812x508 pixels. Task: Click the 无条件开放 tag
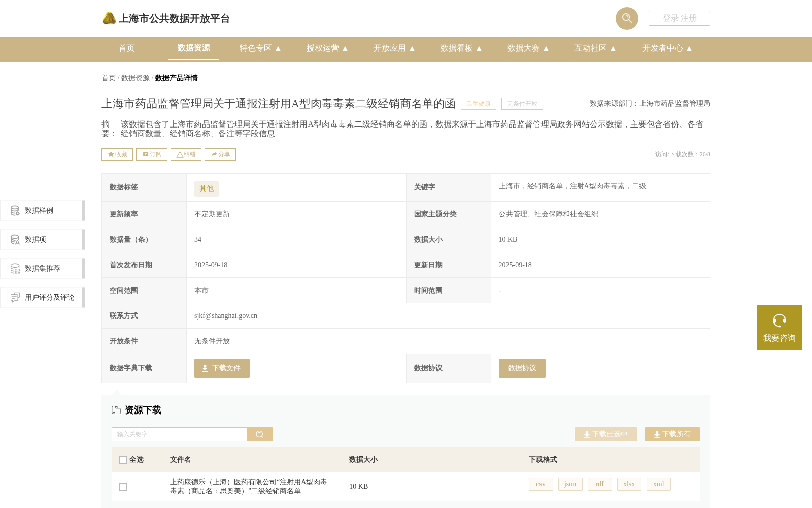tap(522, 104)
